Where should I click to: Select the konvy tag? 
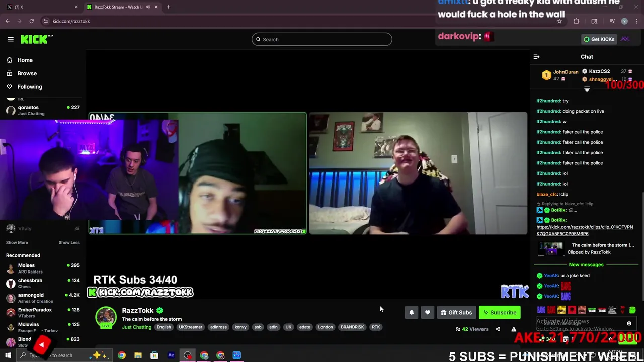[240, 327]
